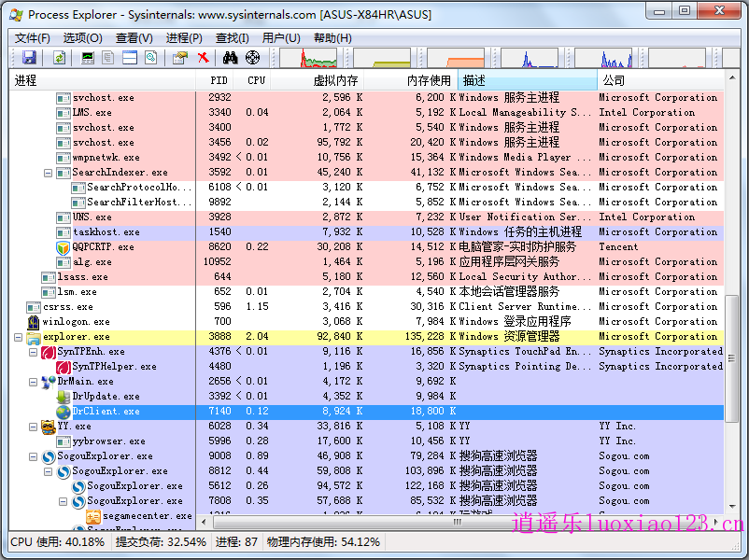749x560 pixels.
Task: Click the vertical scrollbar down arrow
Action: (732, 507)
